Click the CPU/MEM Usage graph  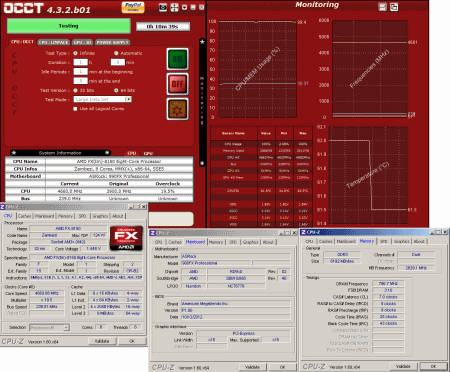coord(257,69)
